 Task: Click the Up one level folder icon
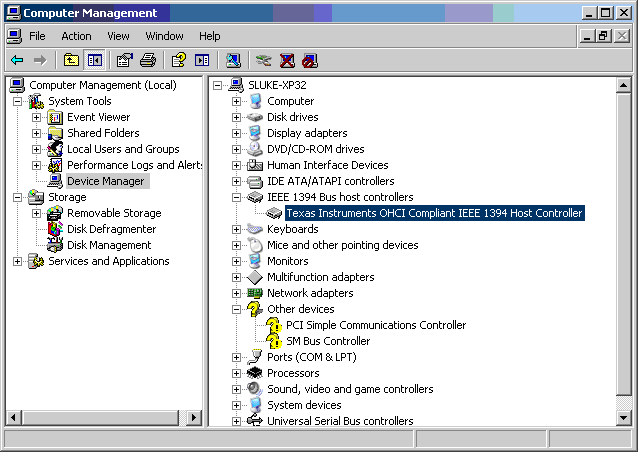pos(71,60)
